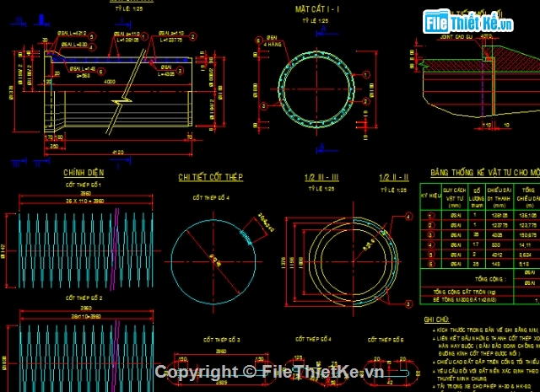Click the 'JOINT CAO SU' annotation

456,36
